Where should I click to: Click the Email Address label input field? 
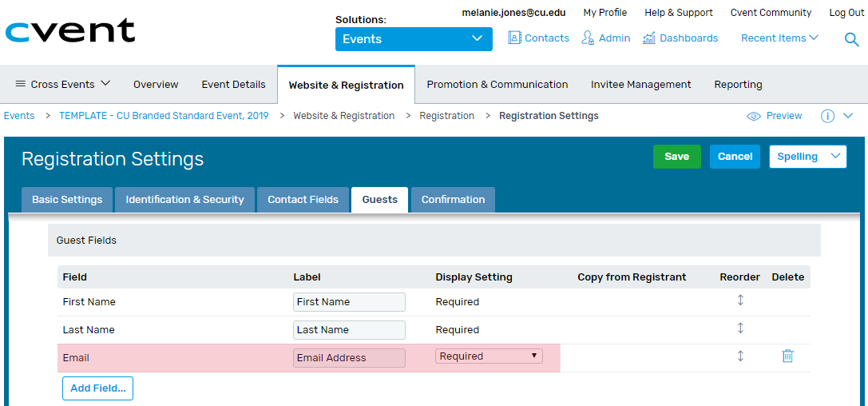349,358
